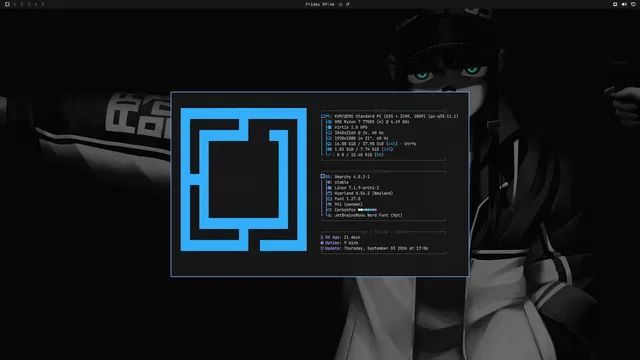Click the Friday 09:46 clock in the top bar
This screenshot has height=360, width=640.
320,4
